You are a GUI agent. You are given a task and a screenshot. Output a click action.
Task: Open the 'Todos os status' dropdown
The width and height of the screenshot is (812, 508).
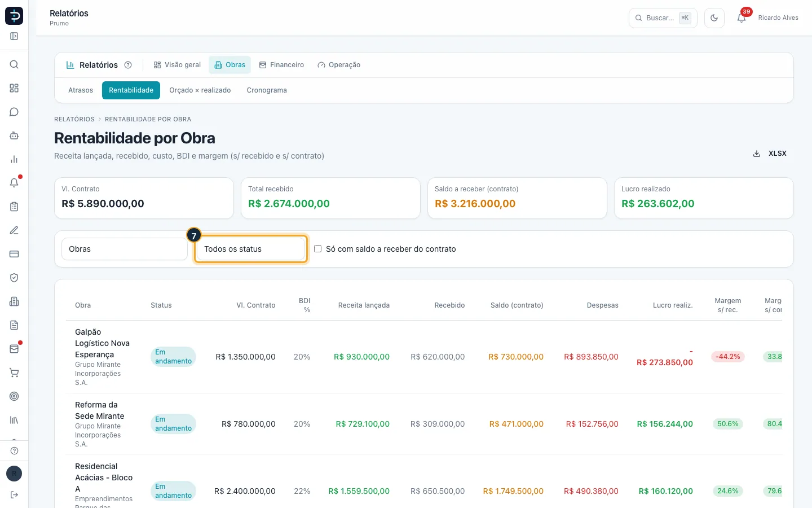pos(251,249)
